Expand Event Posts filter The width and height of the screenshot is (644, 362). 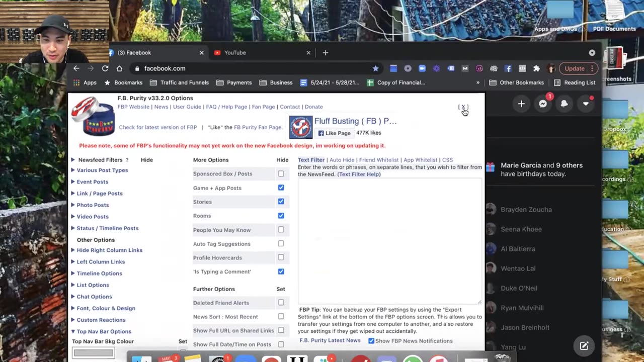coord(92,182)
